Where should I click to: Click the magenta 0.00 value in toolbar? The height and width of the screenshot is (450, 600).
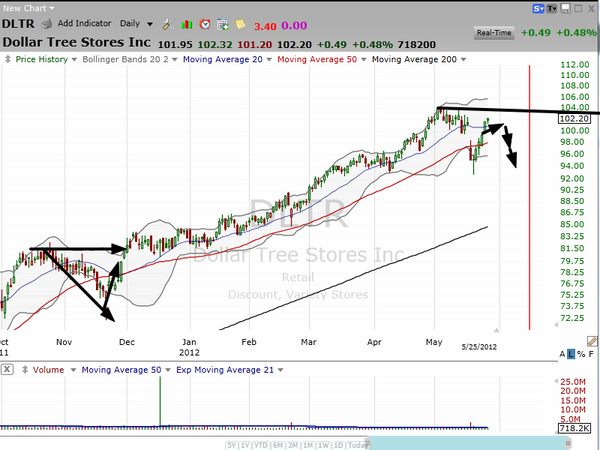[294, 26]
